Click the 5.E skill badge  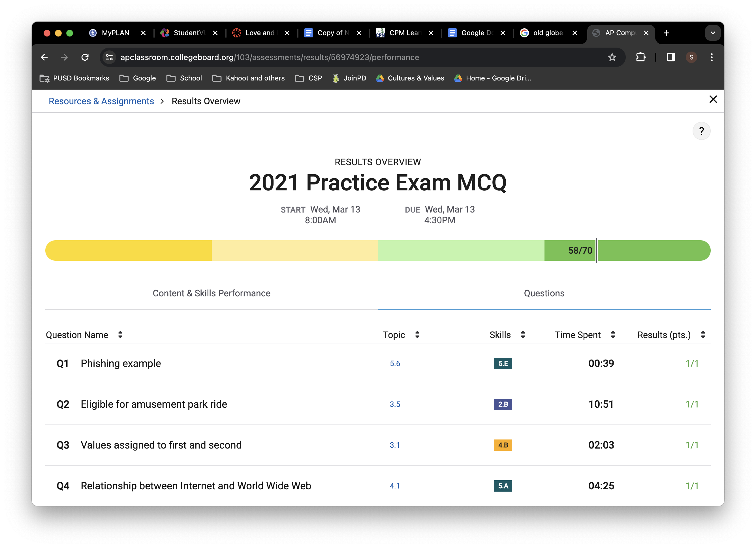click(503, 363)
